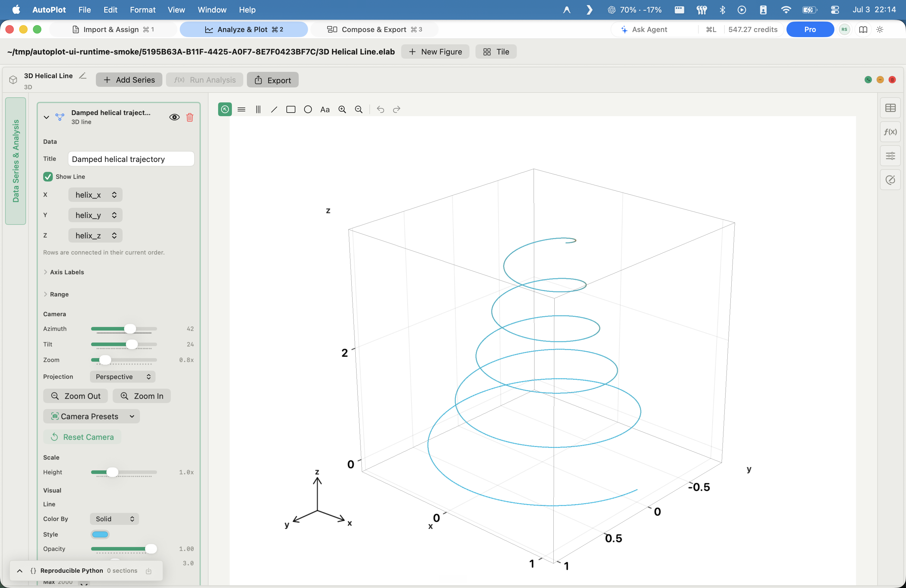Screen dimensions: 906x588
Task: Undo the last plot action
Action: (x=380, y=110)
